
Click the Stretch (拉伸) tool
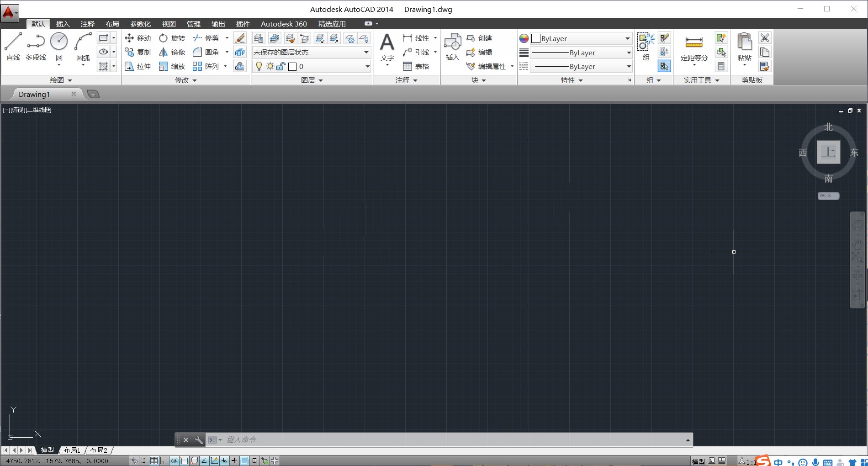138,67
